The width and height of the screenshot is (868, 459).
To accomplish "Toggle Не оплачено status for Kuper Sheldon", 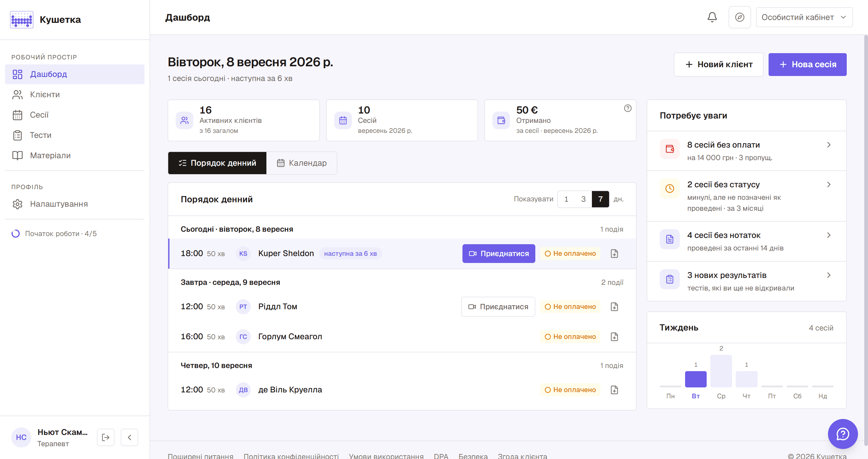I will pos(570,254).
